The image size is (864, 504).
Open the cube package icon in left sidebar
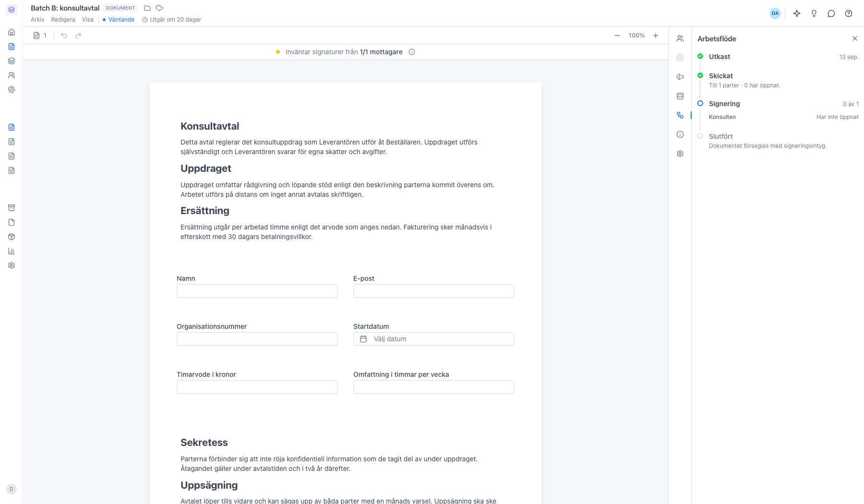12,237
